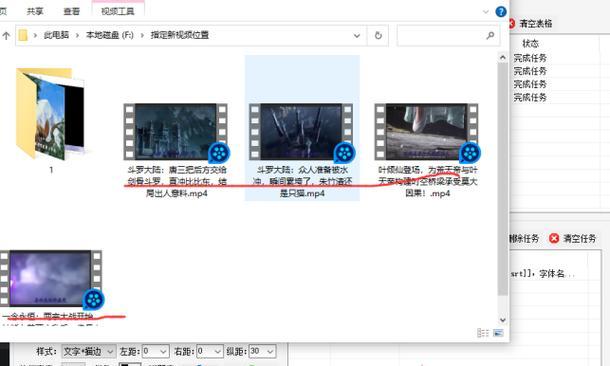Click the 状态 column header
Image resolution: width=610 pixels, height=366 pixels.
[530, 44]
